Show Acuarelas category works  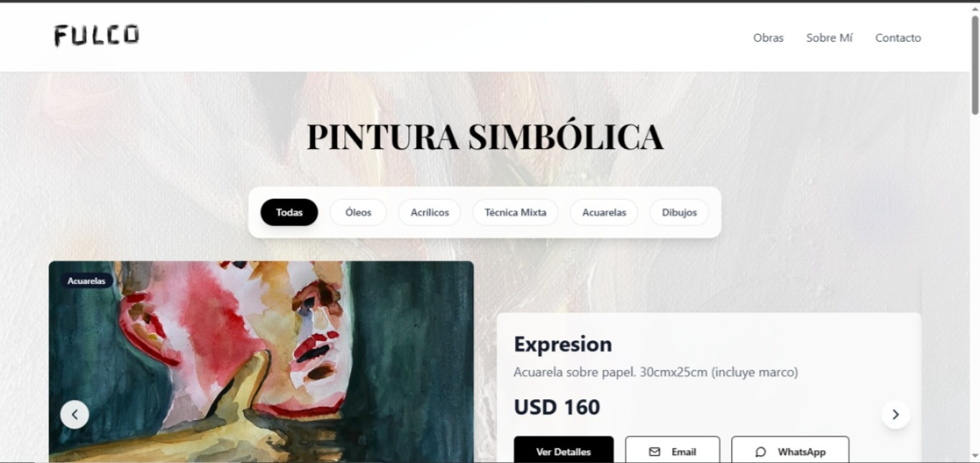tap(604, 212)
